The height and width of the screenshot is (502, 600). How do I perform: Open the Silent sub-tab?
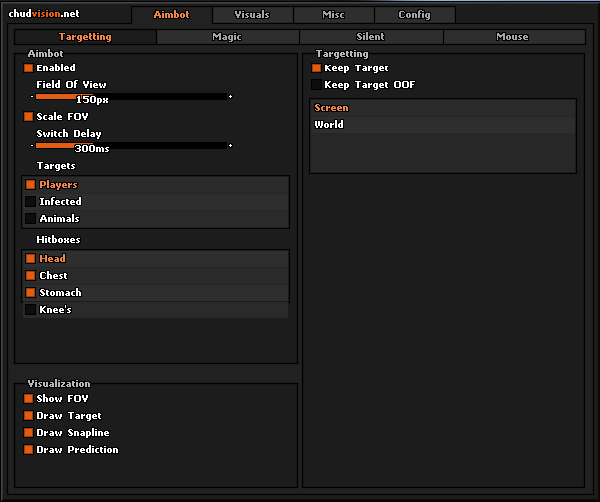click(x=370, y=37)
